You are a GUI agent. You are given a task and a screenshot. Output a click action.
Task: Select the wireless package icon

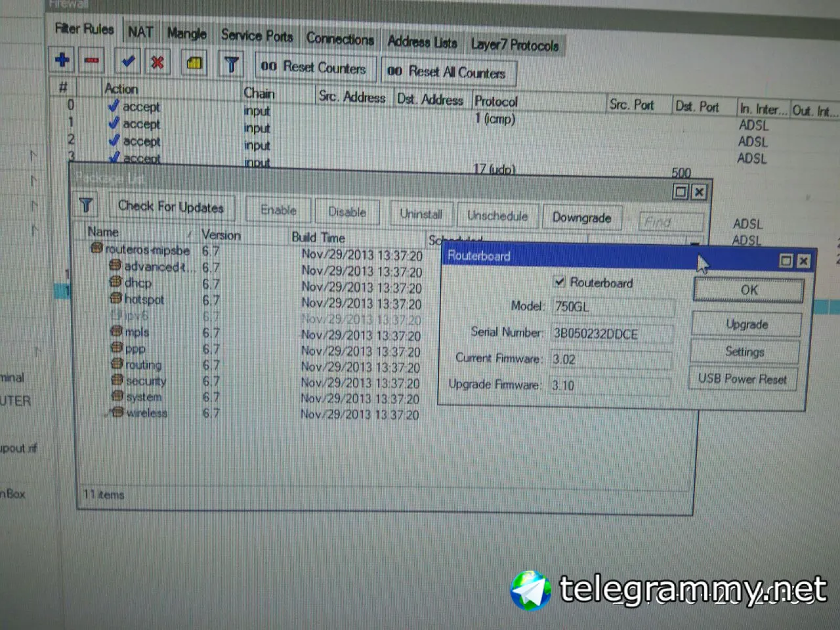(x=117, y=412)
